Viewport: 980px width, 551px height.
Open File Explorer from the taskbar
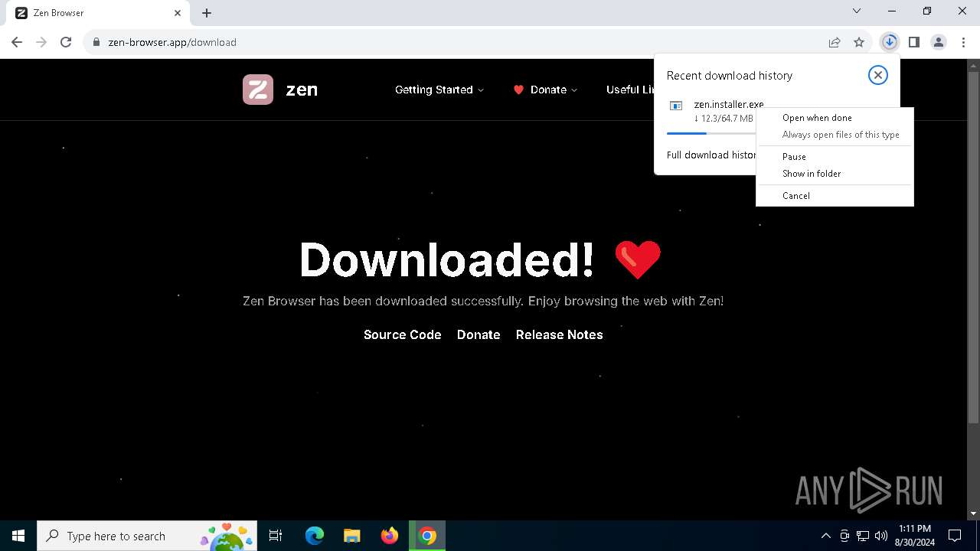(x=352, y=536)
